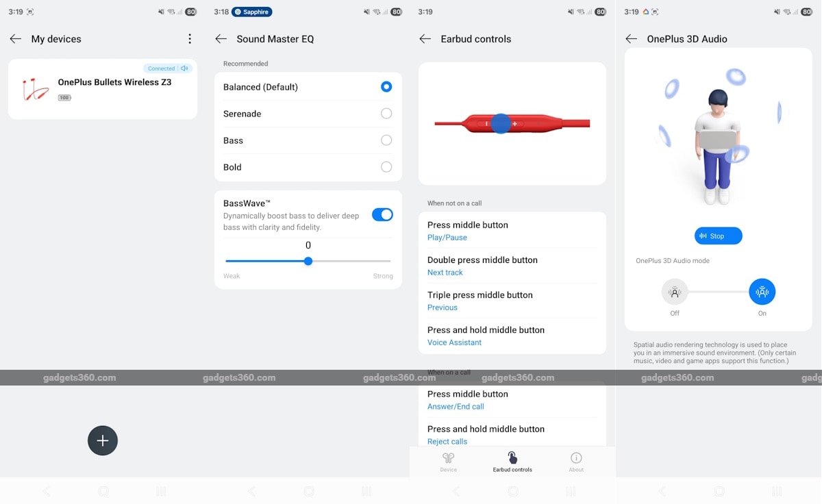Tap the earphone remote illustration card
This screenshot has height=504, width=822.
click(512, 124)
